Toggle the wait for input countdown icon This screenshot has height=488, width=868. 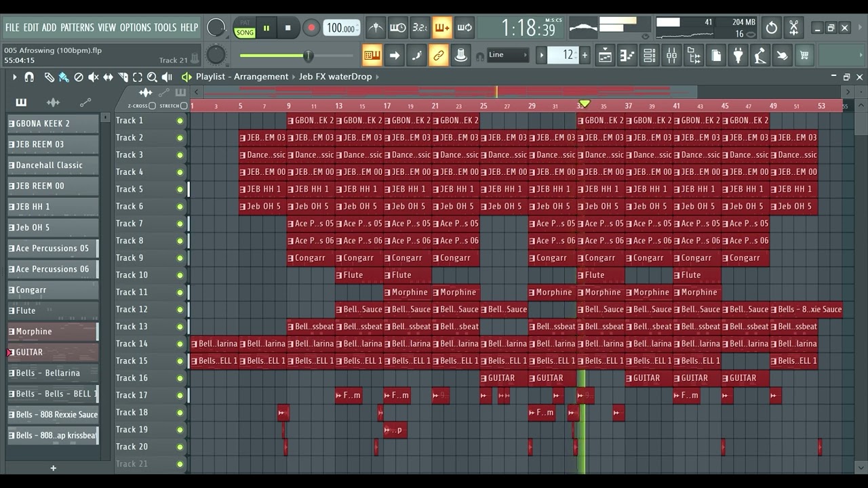pos(397,28)
